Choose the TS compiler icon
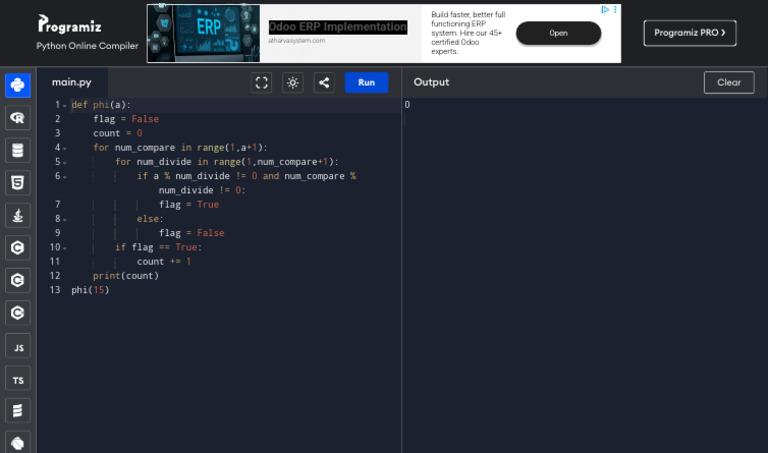 (17, 379)
